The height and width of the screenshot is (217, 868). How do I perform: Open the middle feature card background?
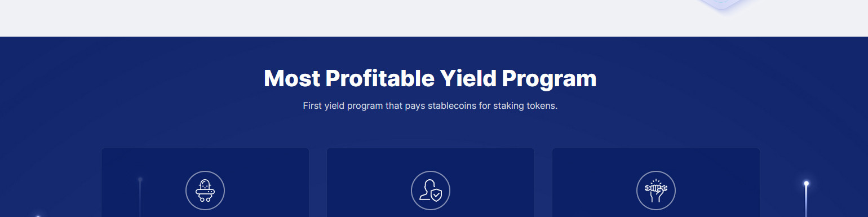[431, 183]
